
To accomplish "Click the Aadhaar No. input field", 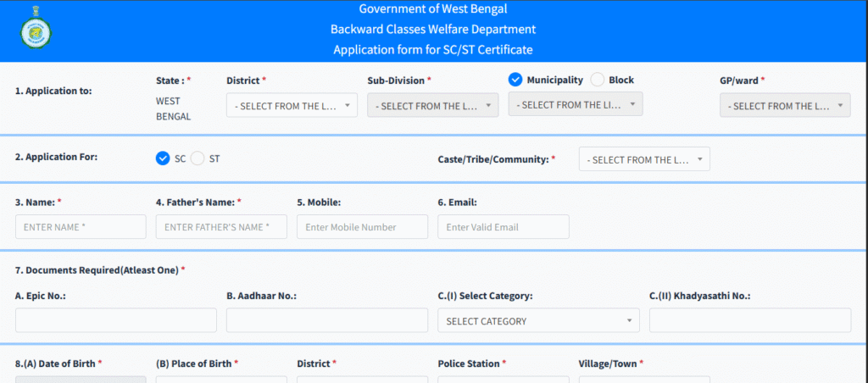I will [x=327, y=320].
